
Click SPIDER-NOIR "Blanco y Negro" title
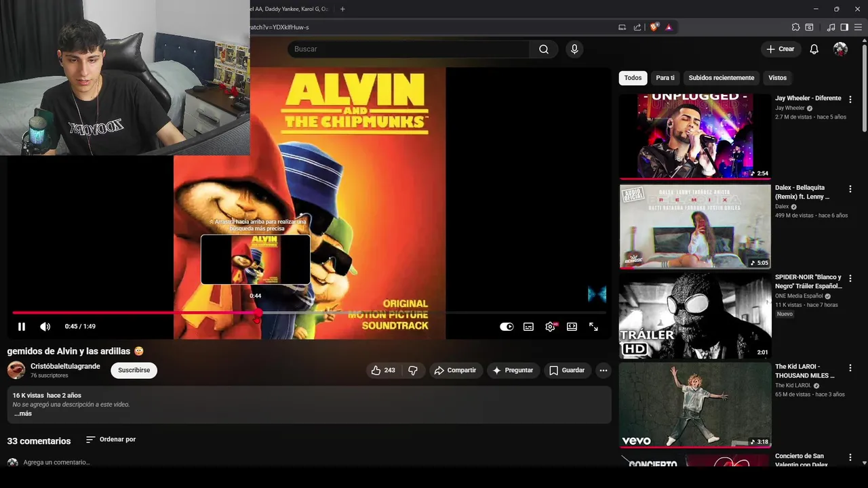(808, 281)
